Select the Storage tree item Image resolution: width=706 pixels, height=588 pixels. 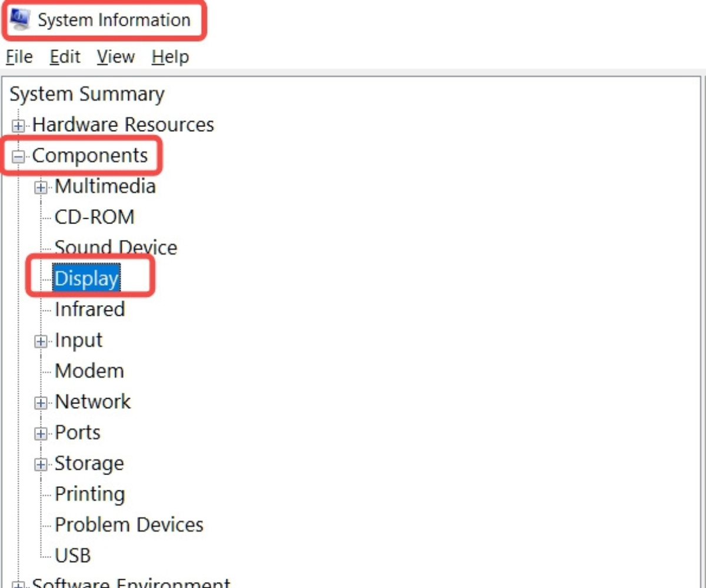click(x=89, y=463)
